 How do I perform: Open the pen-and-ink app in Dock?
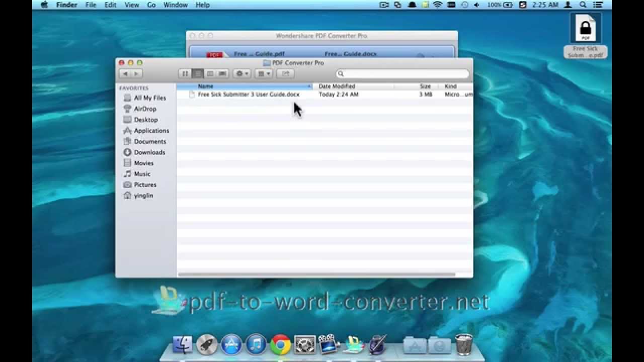click(377, 344)
